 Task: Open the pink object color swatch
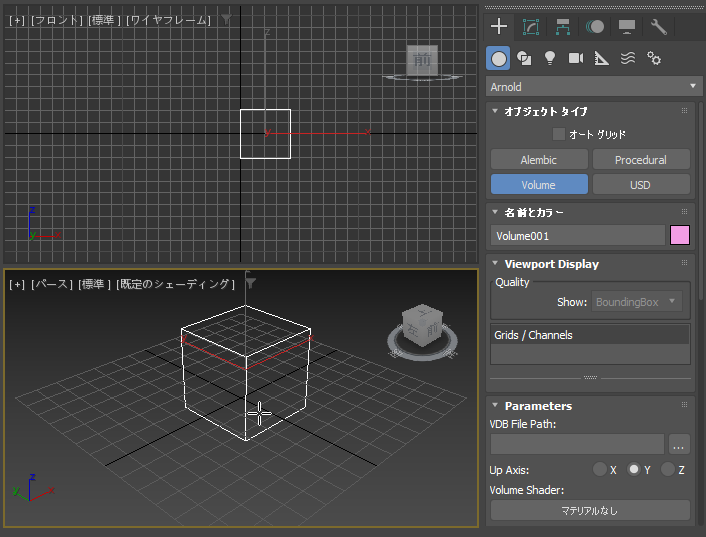680,236
